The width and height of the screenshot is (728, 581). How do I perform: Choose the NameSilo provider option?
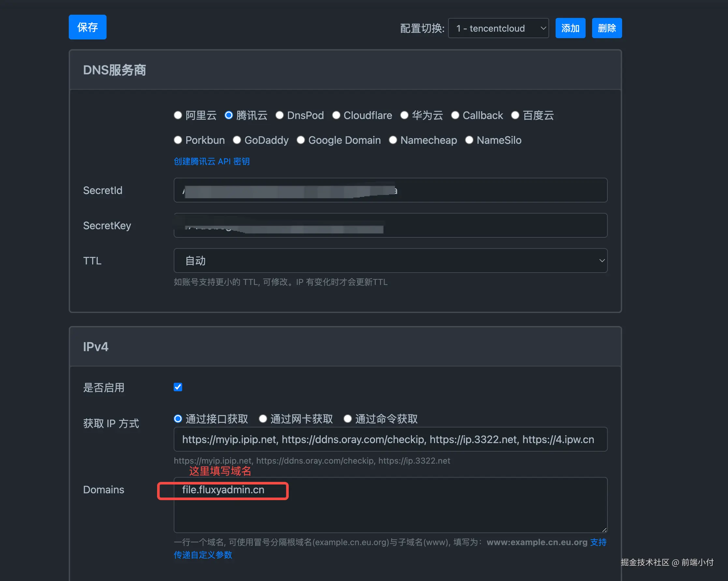pyautogui.click(x=469, y=140)
